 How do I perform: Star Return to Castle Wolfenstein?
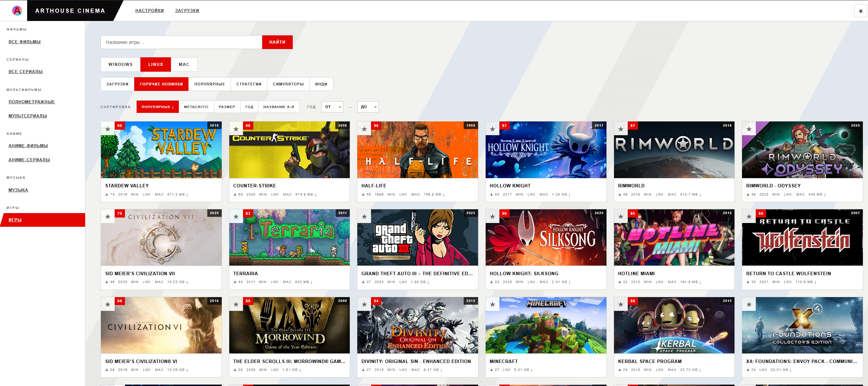(x=749, y=217)
